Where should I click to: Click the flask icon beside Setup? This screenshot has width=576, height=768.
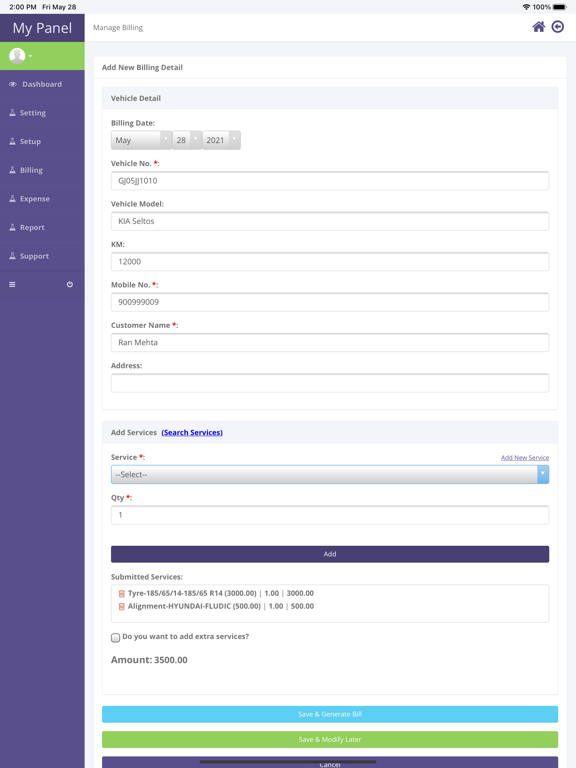coord(12,141)
